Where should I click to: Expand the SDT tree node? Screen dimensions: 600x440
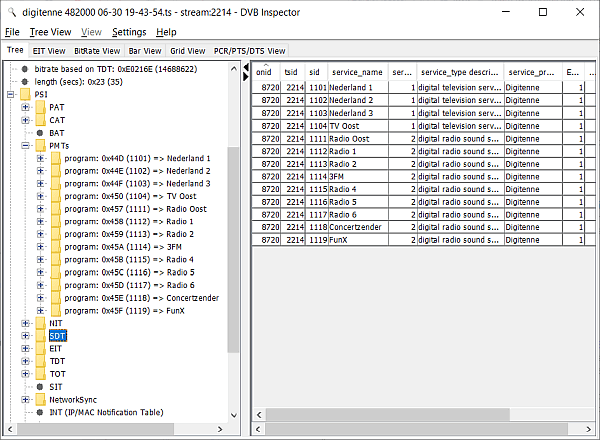tap(25, 336)
